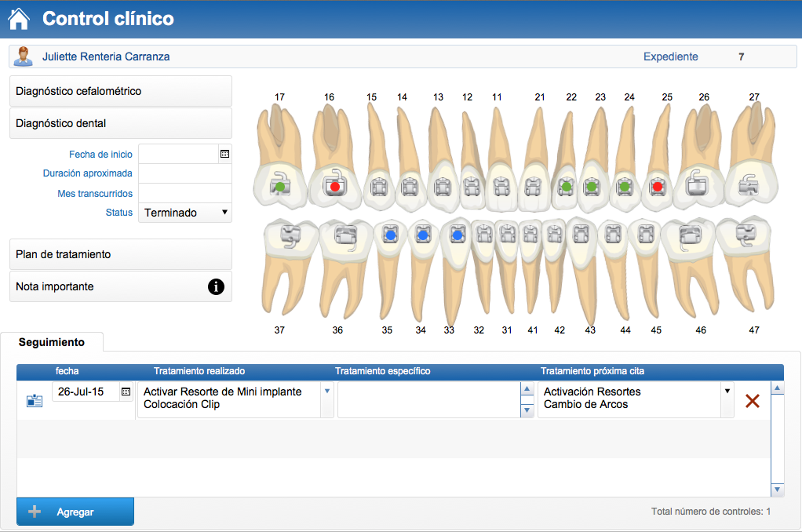Viewport: 802px width, 532px height.
Task: Click the Duración aproximada input field
Action: tap(184, 173)
